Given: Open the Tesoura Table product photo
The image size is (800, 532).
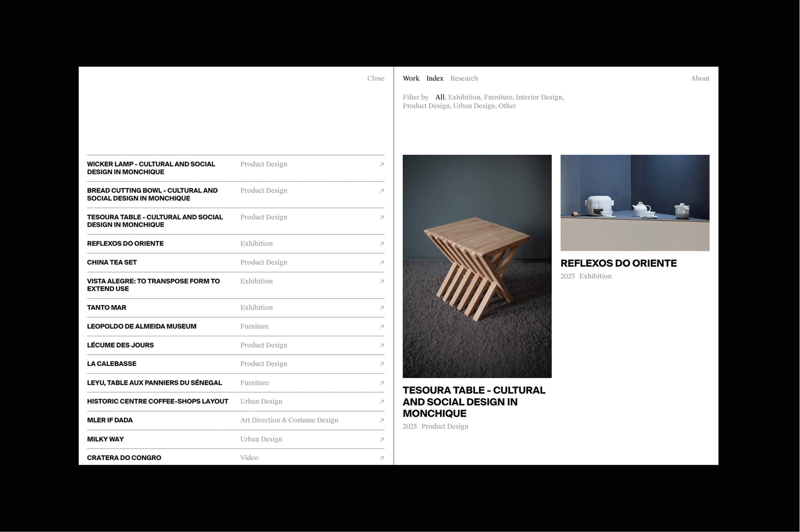Looking at the screenshot, I should (x=477, y=266).
